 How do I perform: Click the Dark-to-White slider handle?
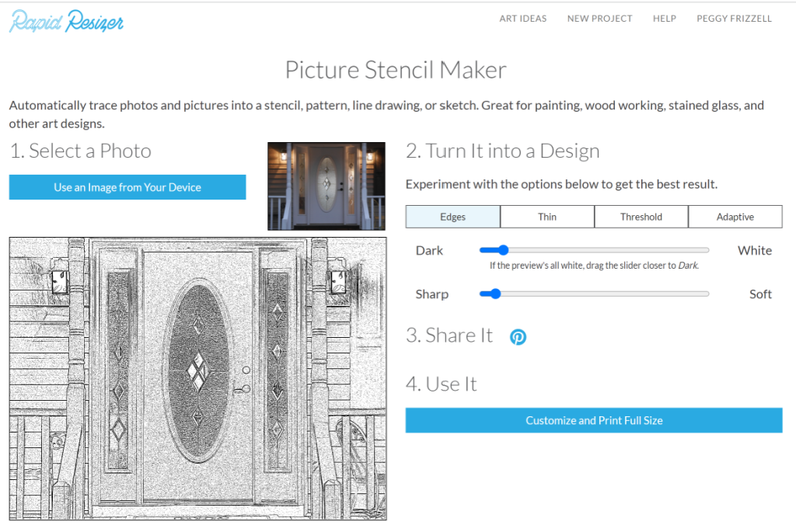click(503, 250)
